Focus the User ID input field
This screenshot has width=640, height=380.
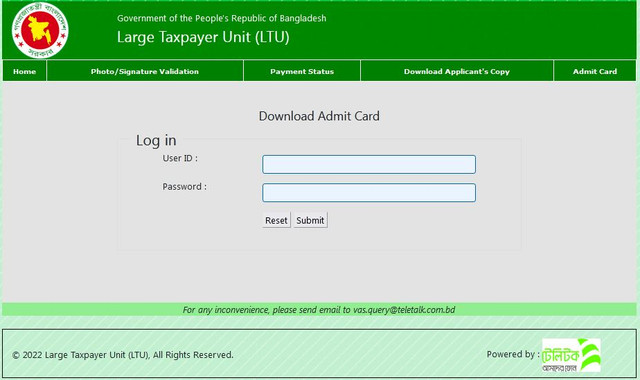click(369, 164)
